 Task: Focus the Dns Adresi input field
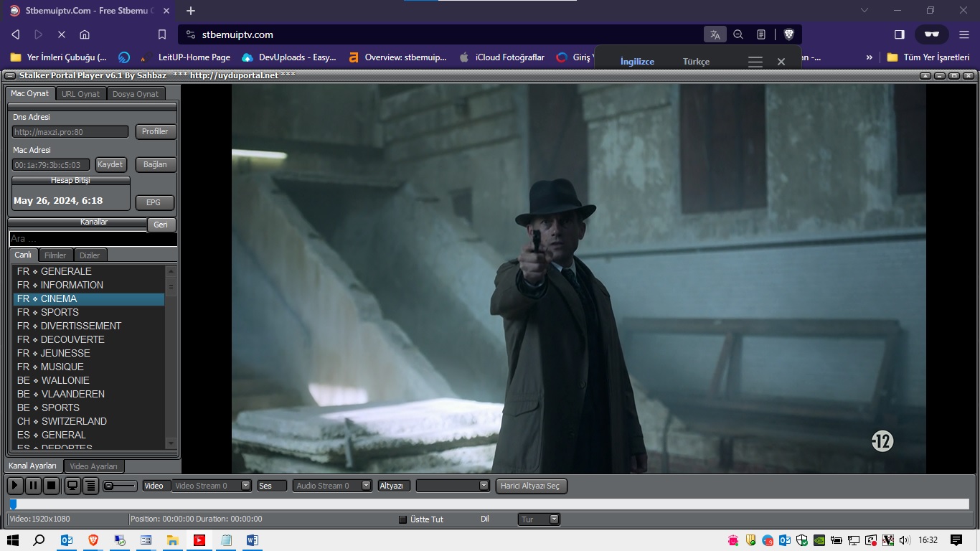point(70,132)
